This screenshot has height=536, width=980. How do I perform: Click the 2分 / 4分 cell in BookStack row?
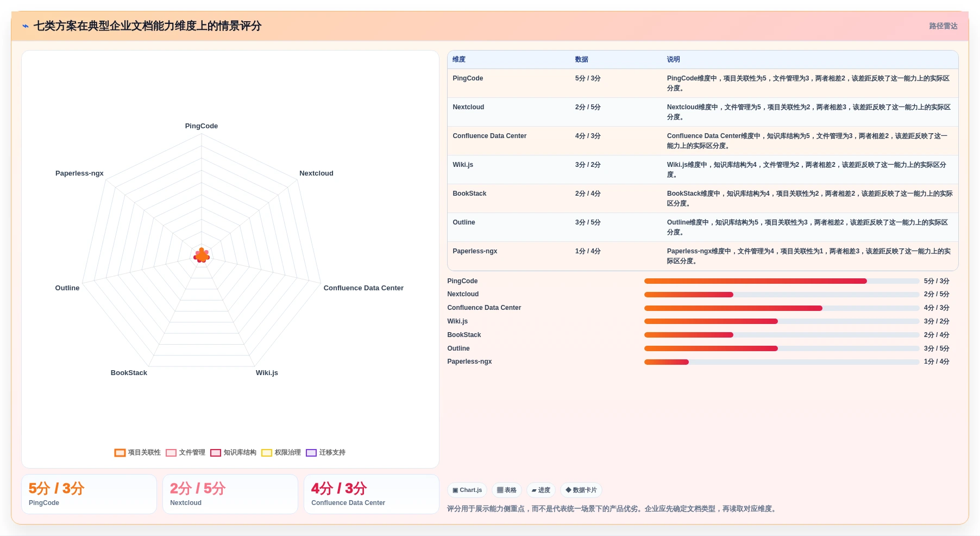(588, 194)
